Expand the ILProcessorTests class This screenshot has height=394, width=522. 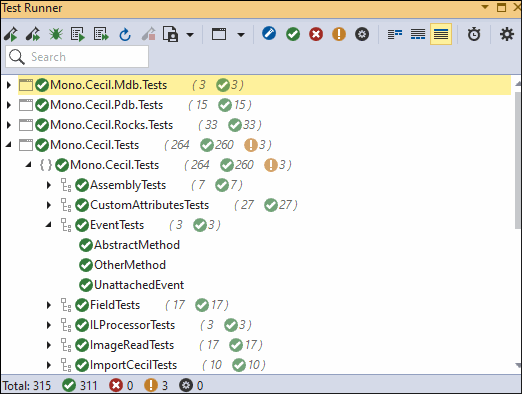point(49,325)
